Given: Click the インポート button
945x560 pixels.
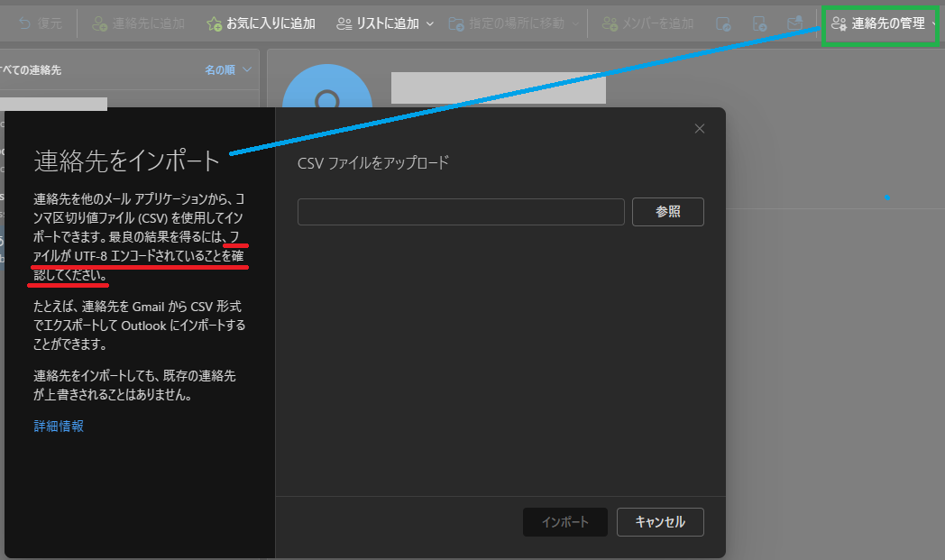Looking at the screenshot, I should pyautogui.click(x=564, y=522).
